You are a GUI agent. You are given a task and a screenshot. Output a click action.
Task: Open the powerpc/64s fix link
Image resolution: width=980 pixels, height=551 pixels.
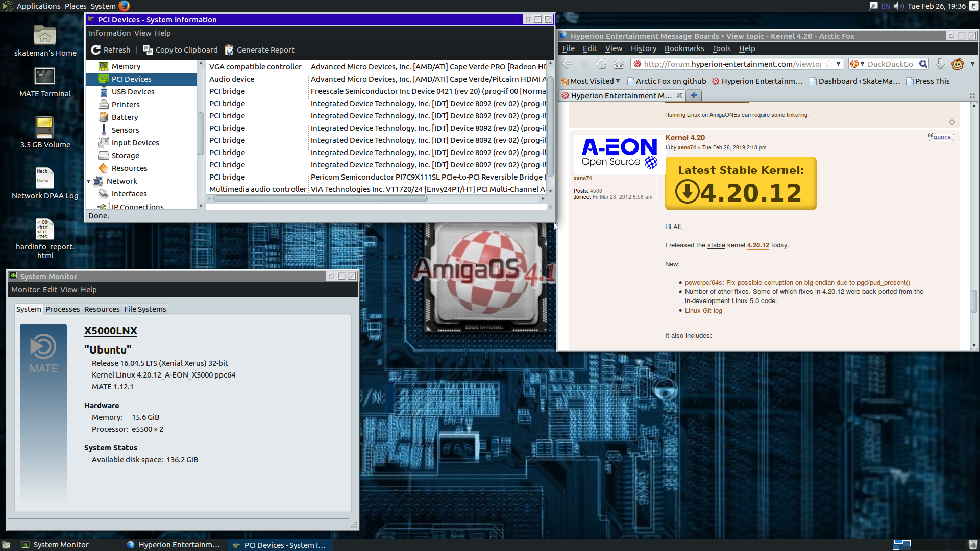(x=797, y=283)
